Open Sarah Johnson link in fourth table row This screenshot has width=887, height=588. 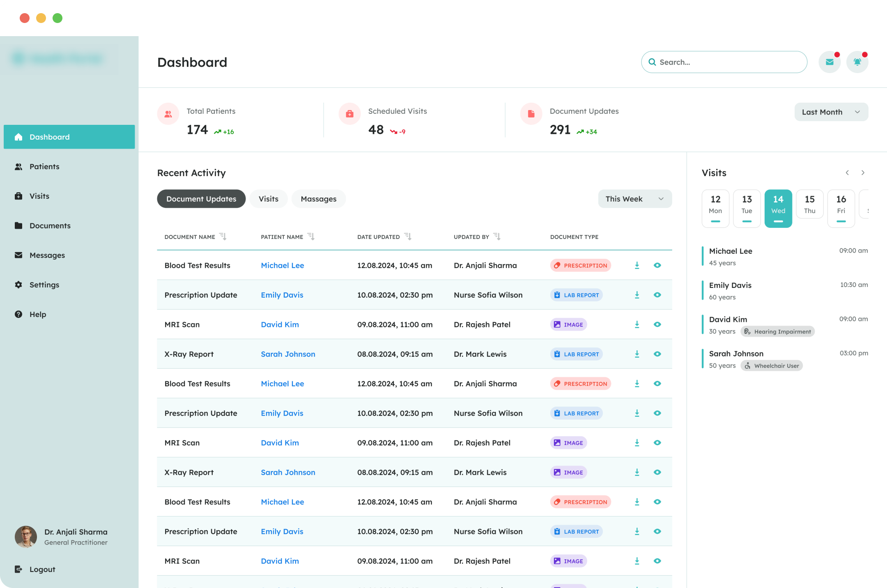click(288, 354)
